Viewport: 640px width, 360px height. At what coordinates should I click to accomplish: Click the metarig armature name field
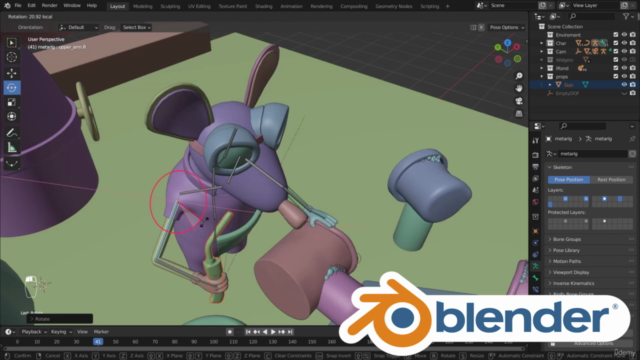tap(592, 154)
